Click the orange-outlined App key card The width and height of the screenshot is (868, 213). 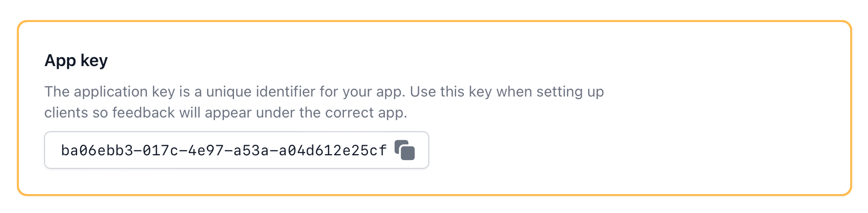(434, 108)
